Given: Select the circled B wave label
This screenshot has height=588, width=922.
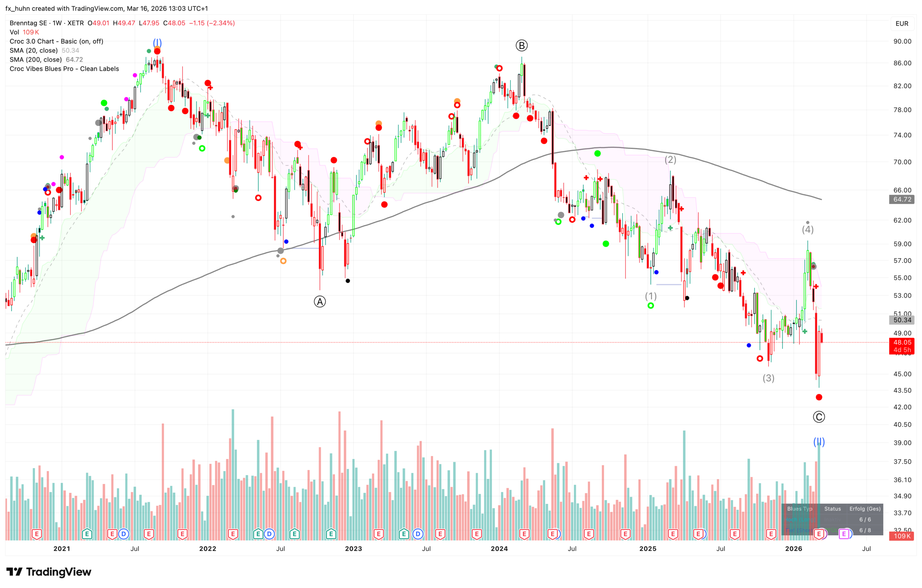Looking at the screenshot, I should coord(521,46).
